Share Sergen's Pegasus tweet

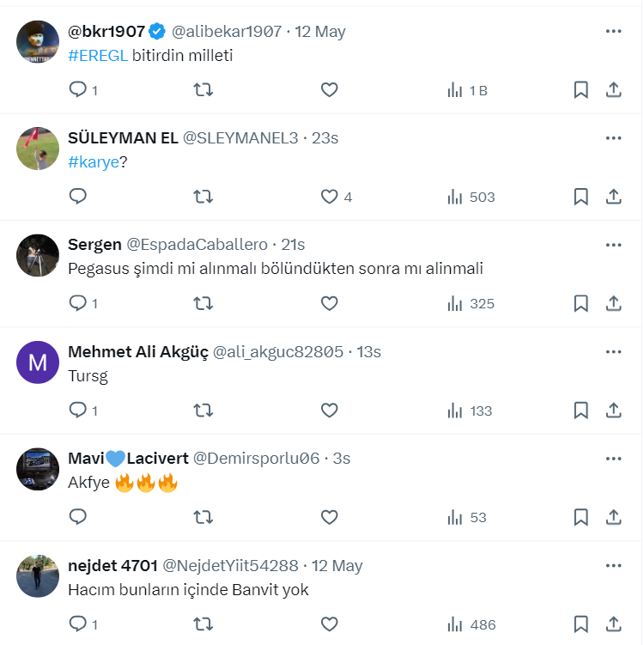pos(614,303)
